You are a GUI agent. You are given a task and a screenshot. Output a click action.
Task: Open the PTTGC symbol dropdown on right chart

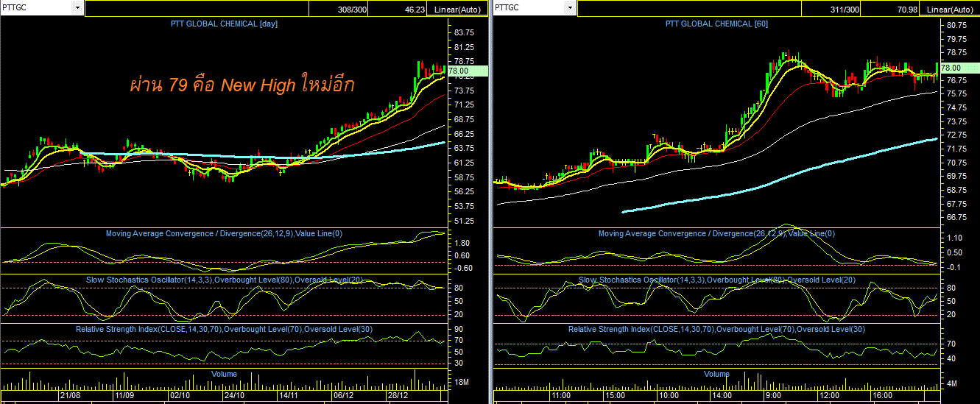569,7
